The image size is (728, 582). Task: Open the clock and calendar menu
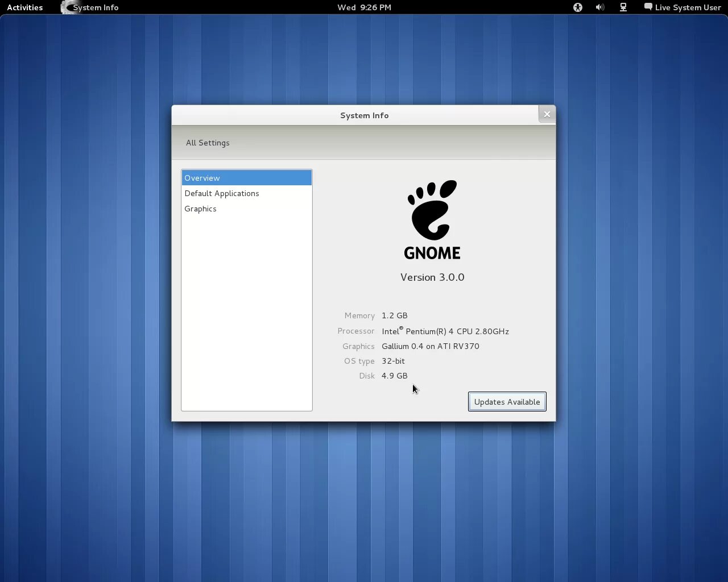tap(364, 7)
